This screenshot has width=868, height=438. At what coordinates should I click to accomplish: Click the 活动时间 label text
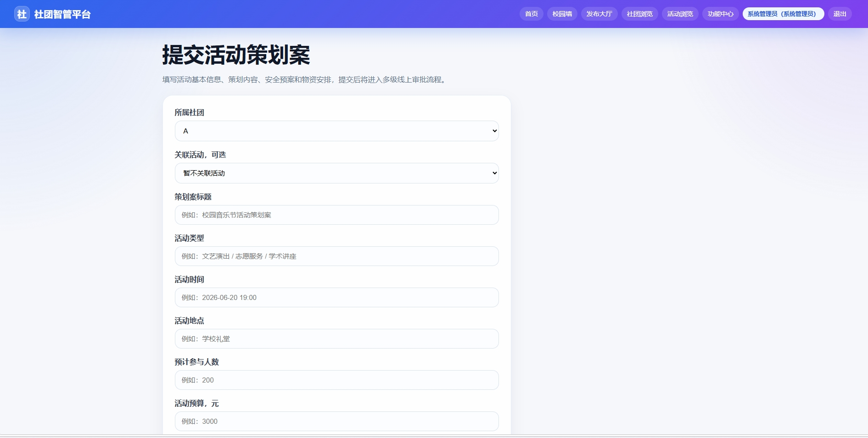[190, 280]
